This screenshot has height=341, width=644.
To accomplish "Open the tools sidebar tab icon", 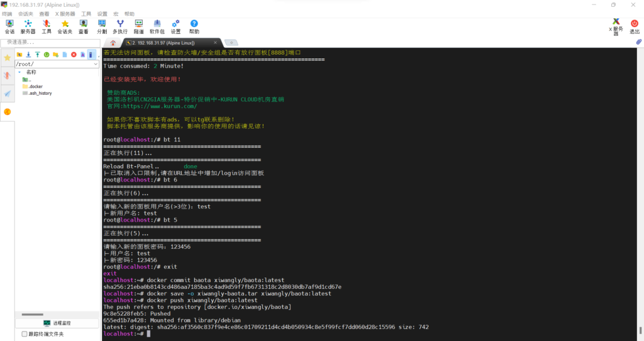I will pyautogui.click(x=8, y=75).
